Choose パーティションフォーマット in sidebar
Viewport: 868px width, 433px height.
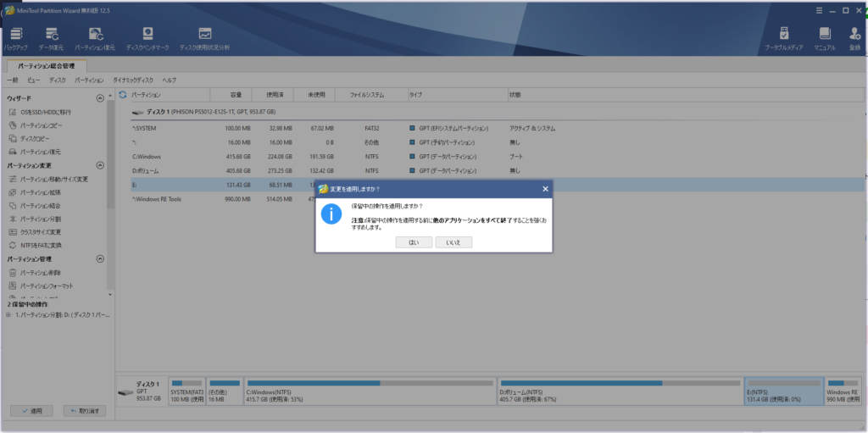point(41,286)
